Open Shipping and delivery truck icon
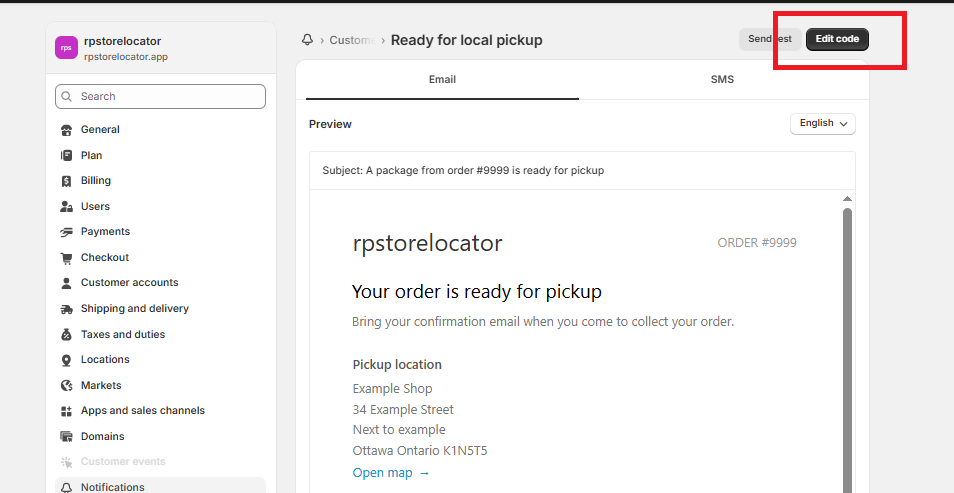Image resolution: width=954 pixels, height=493 pixels. 67,309
